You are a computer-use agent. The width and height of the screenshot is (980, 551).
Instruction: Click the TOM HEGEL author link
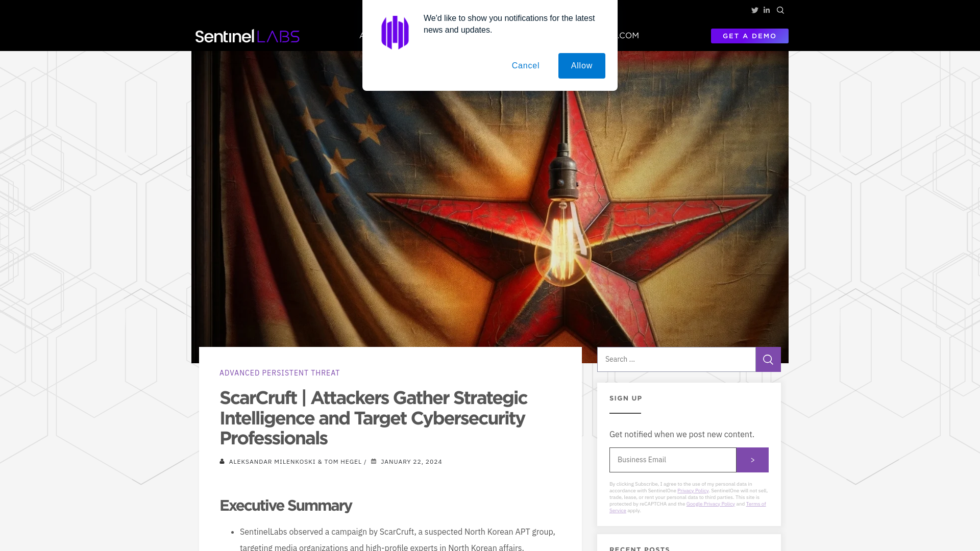click(342, 462)
